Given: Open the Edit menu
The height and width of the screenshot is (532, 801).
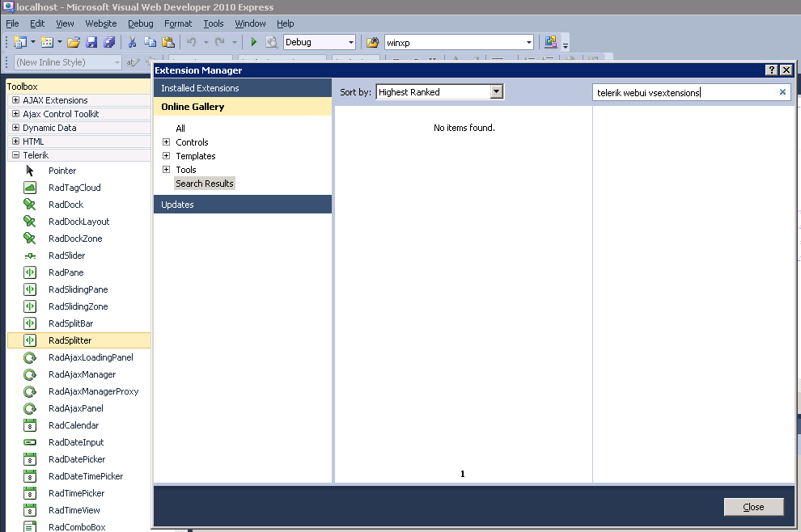Looking at the screenshot, I should pos(36,23).
